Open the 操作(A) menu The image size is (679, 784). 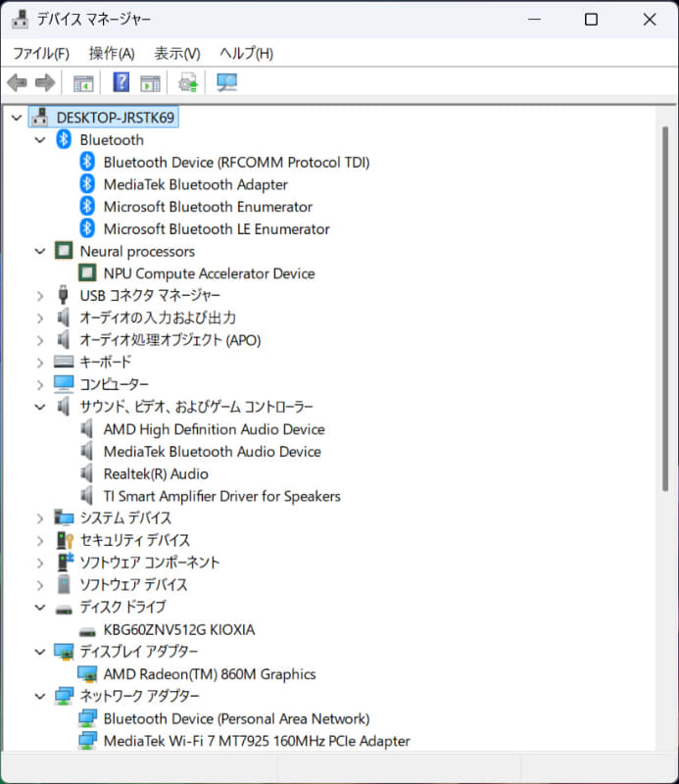tap(112, 53)
